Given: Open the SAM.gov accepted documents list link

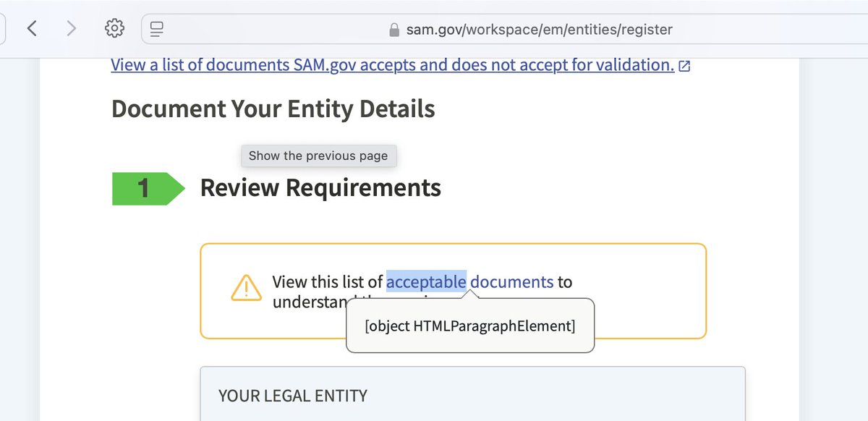Looking at the screenshot, I should (393, 65).
